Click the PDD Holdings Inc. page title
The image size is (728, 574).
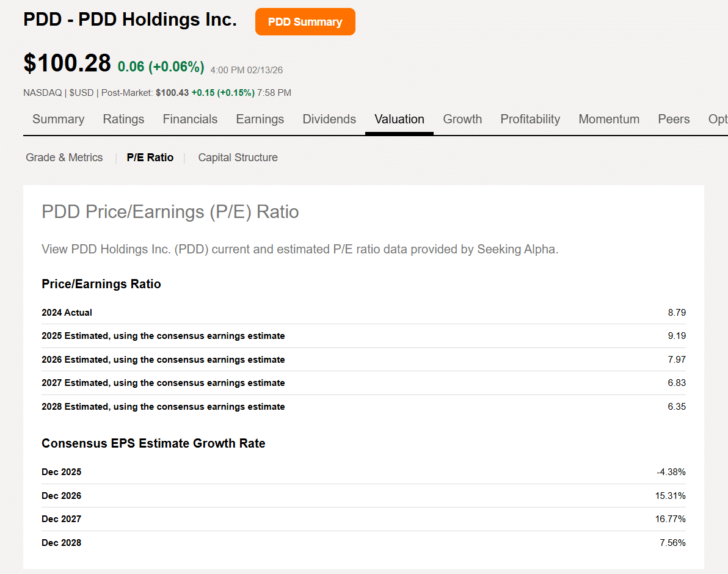click(x=129, y=20)
